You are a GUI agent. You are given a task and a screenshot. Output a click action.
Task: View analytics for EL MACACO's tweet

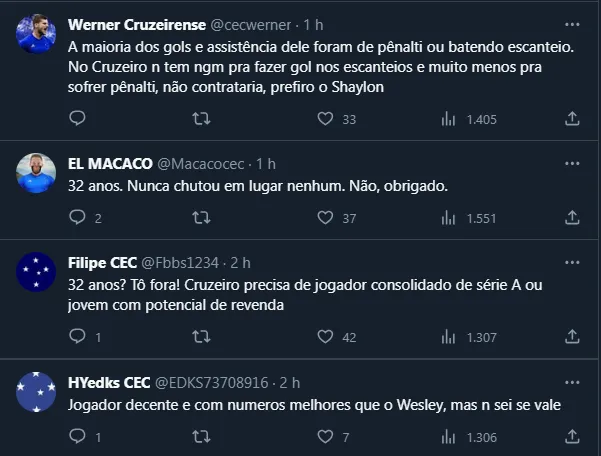449,218
